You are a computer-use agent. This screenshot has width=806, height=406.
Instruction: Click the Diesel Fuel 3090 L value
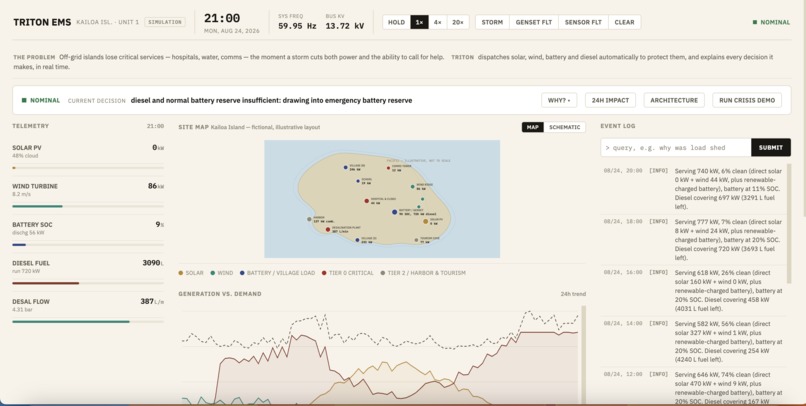click(x=153, y=263)
